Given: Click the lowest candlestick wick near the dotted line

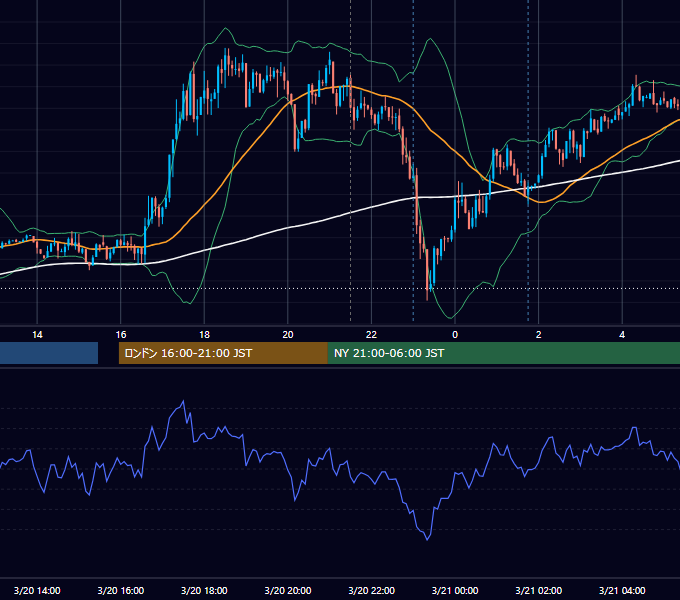Looking at the screenshot, I should [427, 297].
